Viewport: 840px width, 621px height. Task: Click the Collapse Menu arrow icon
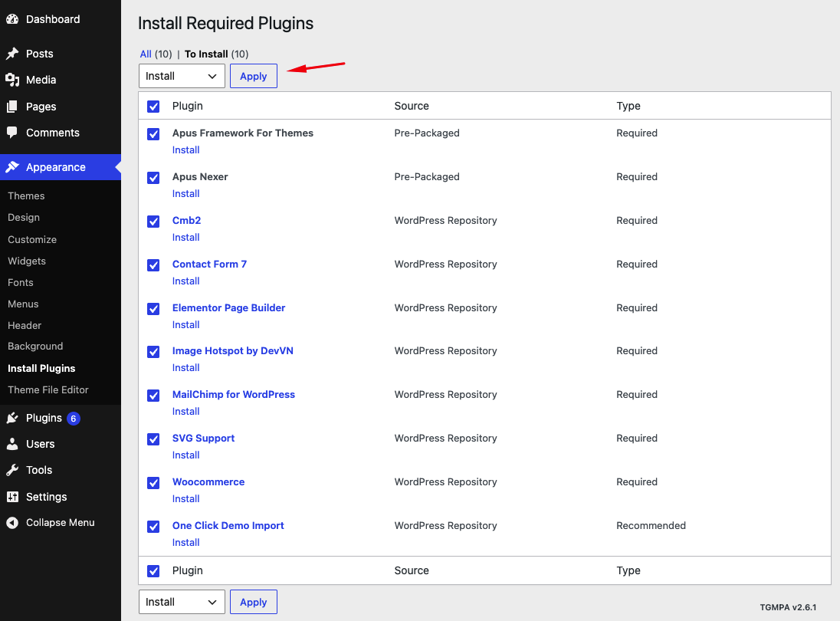pos(12,522)
